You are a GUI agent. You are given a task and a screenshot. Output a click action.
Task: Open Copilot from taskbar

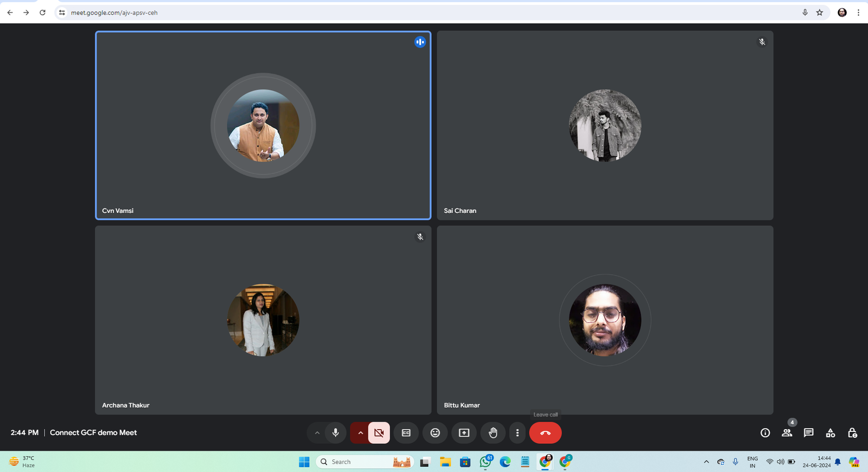854,462
